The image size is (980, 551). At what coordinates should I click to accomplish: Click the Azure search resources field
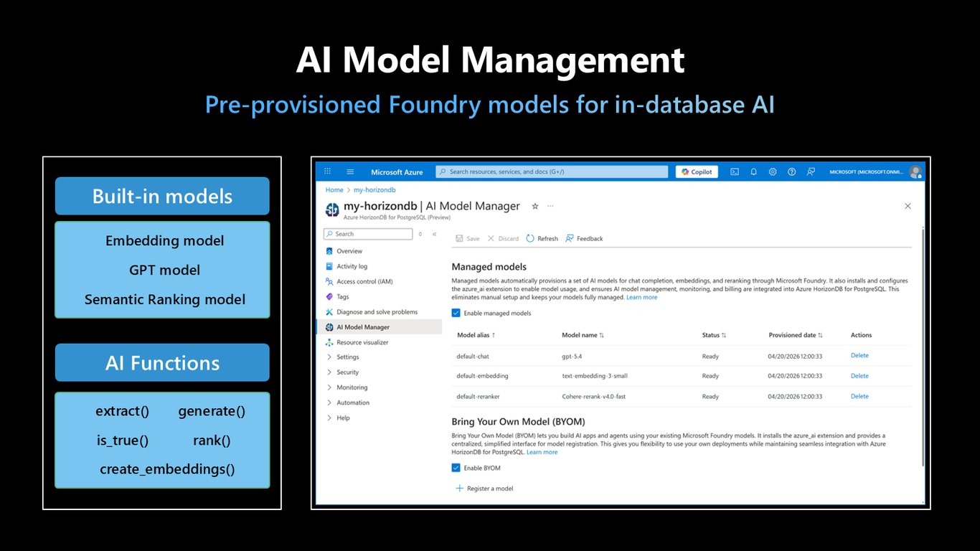(552, 171)
